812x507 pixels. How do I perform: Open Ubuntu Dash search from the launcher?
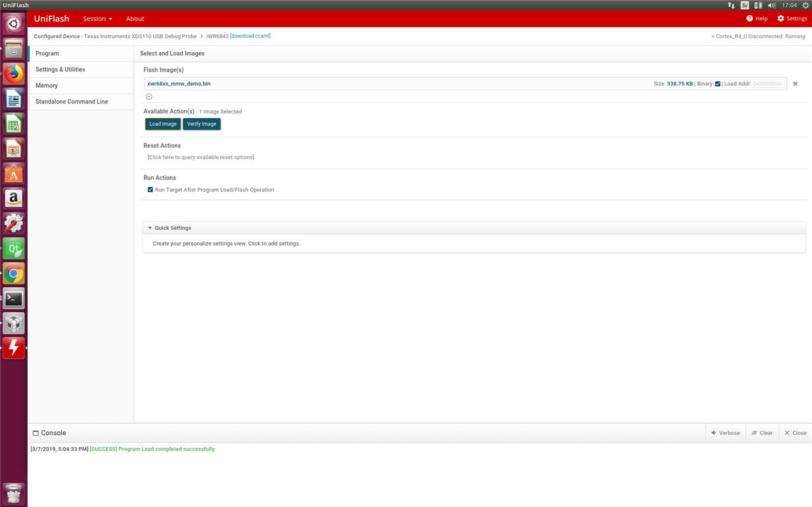pos(13,24)
